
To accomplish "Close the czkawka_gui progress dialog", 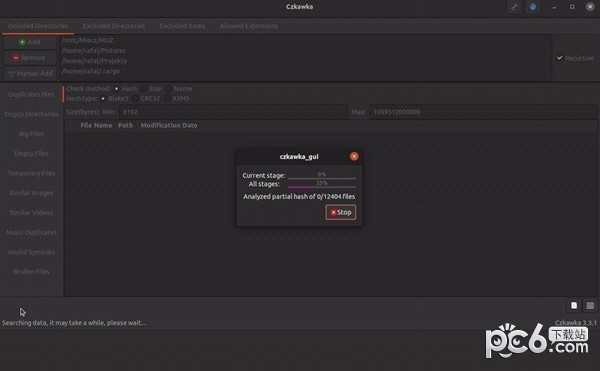I will 354,156.
